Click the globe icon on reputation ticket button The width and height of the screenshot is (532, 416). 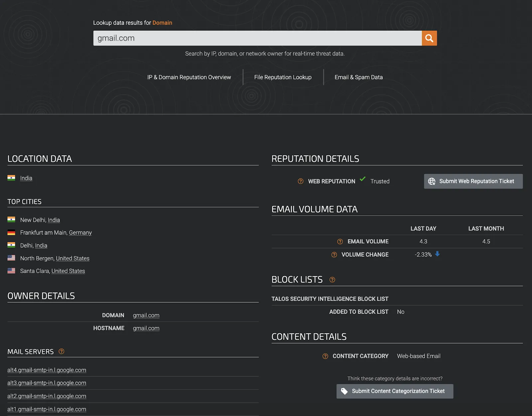(432, 181)
